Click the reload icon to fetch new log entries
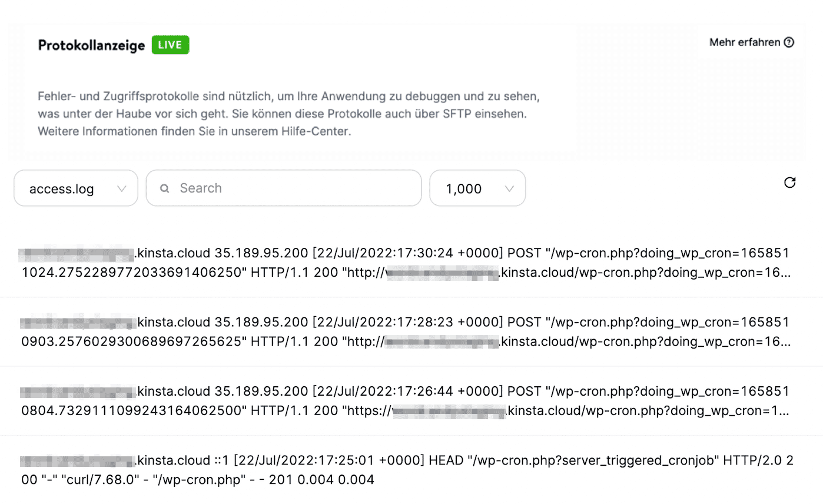The image size is (823, 504). tap(791, 183)
